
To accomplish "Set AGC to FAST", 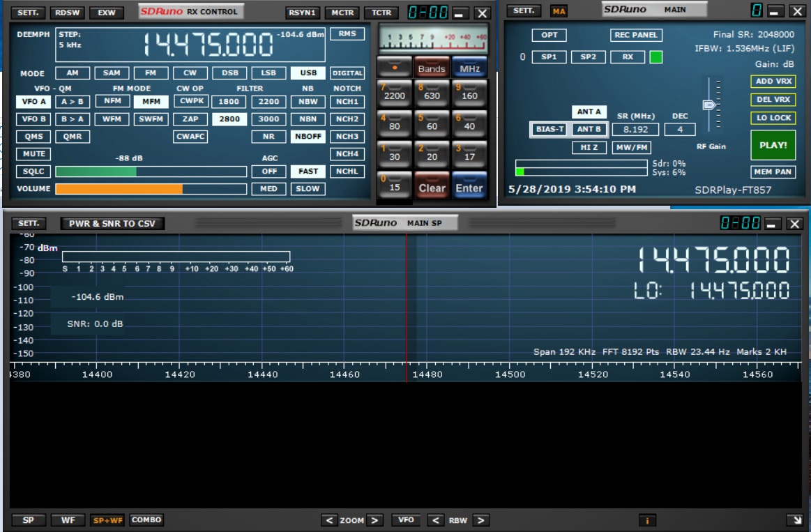I will (x=308, y=171).
